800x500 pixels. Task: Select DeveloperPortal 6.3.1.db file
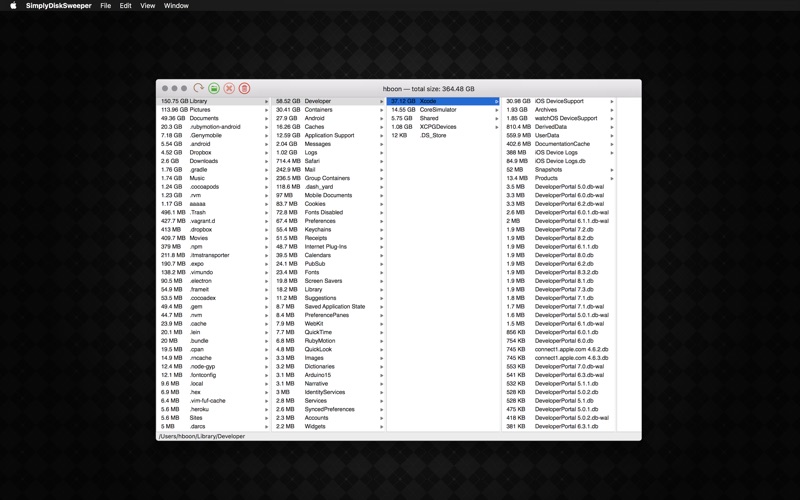click(559, 427)
